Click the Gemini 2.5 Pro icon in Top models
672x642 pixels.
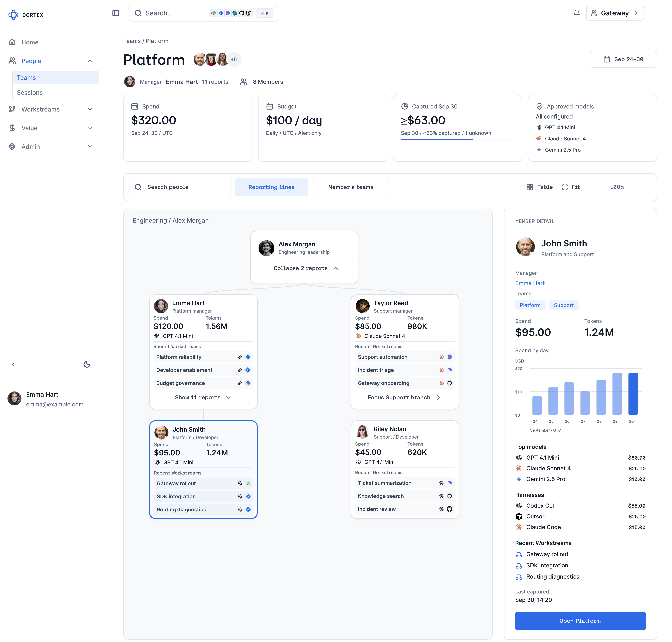[519, 479]
